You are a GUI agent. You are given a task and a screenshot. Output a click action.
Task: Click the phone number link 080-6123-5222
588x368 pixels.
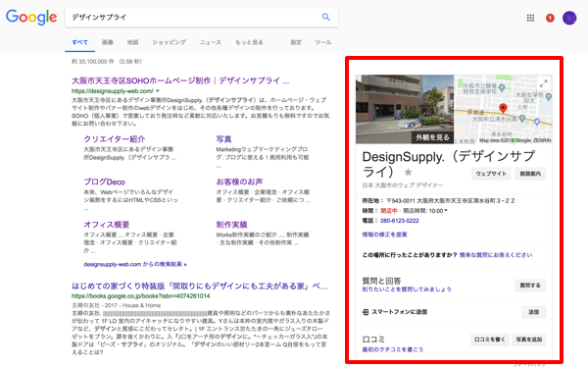click(400, 221)
